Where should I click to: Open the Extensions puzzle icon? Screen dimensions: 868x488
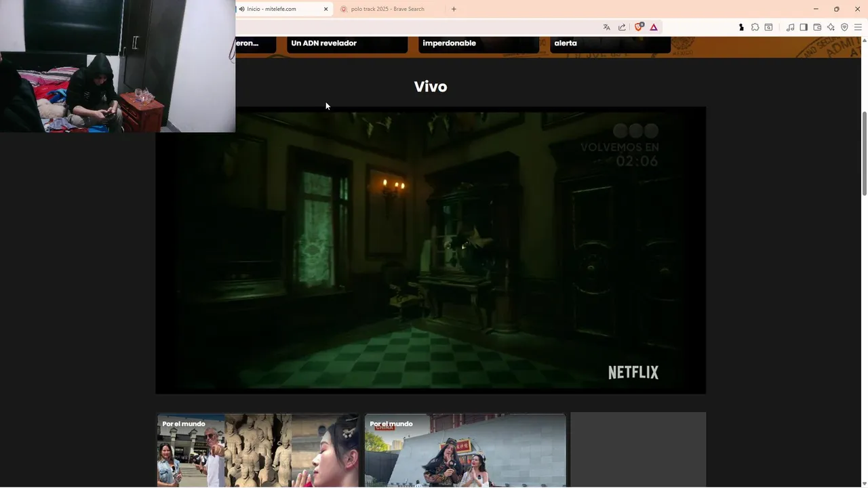click(x=755, y=27)
